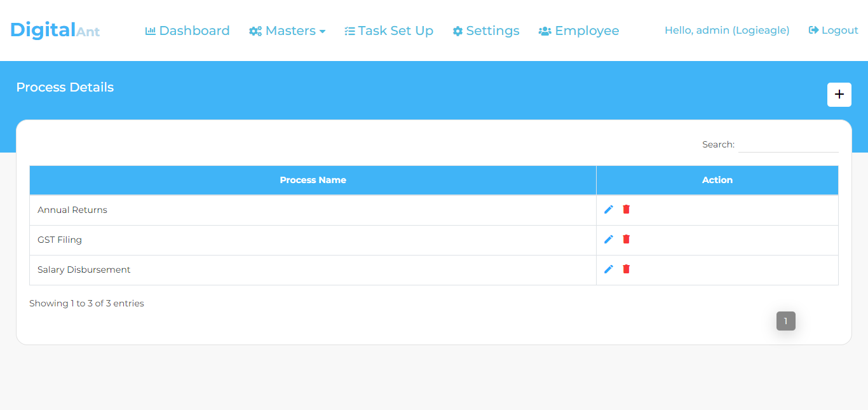Focus the Search input field

[x=788, y=145]
